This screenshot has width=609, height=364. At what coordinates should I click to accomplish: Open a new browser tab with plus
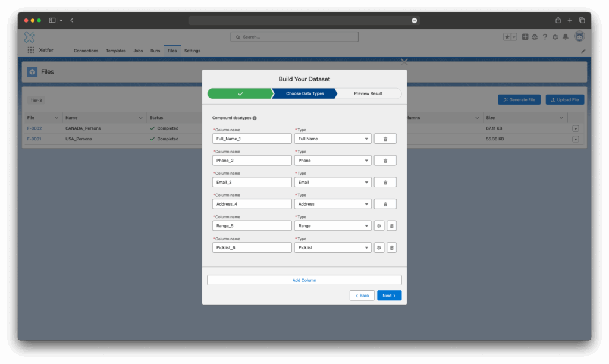pyautogui.click(x=570, y=20)
